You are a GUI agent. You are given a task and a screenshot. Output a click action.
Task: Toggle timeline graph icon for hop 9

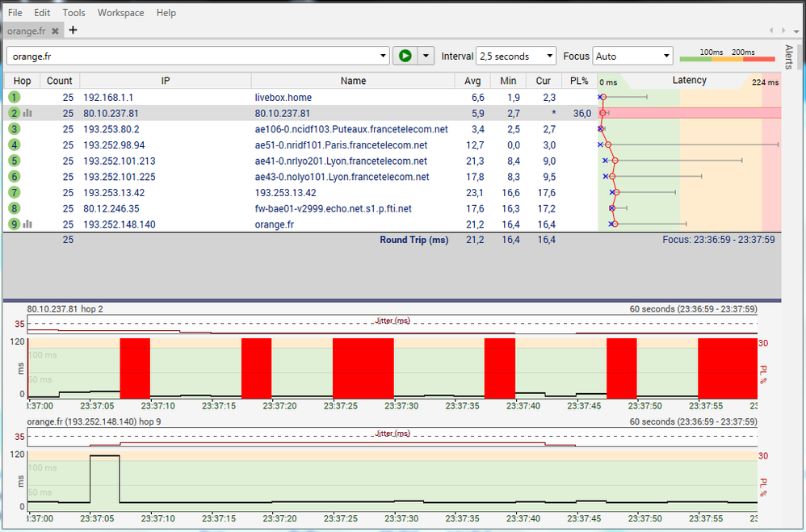tap(27, 224)
